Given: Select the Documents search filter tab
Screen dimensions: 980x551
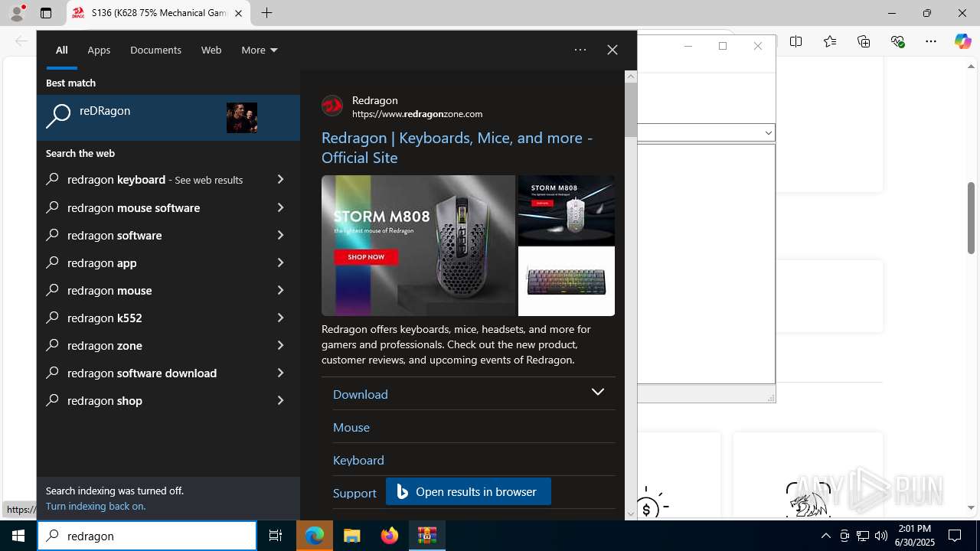Looking at the screenshot, I should pyautogui.click(x=155, y=50).
